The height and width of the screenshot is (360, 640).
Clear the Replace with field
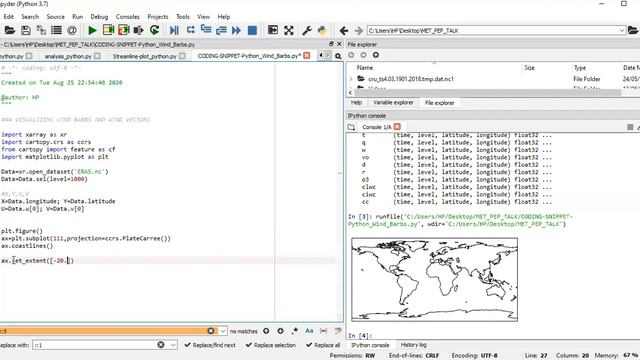coord(161,345)
